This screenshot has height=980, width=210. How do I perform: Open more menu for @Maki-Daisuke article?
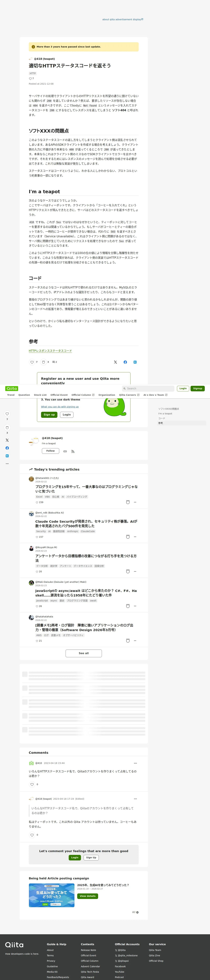[135, 606]
